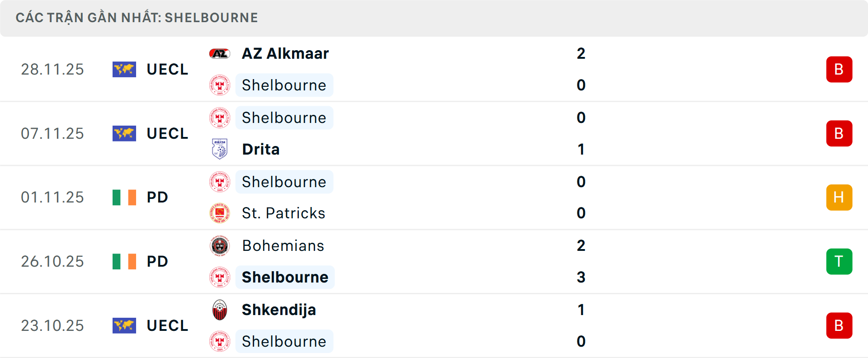Click the orange H draw badge
The height and width of the screenshot is (358, 868).
(x=839, y=198)
